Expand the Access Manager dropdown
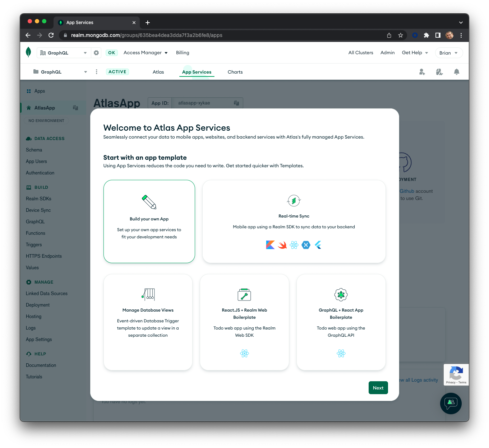 click(x=146, y=53)
